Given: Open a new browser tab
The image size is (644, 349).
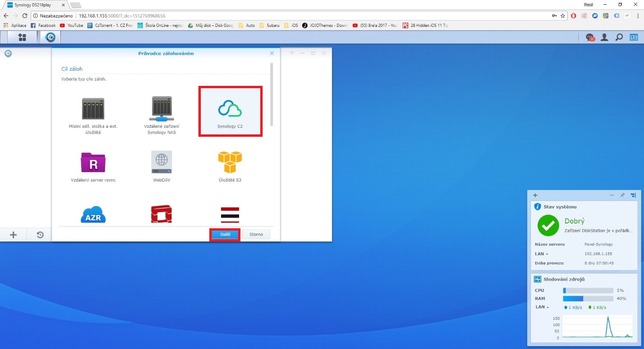Looking at the screenshot, I should tap(75, 5).
